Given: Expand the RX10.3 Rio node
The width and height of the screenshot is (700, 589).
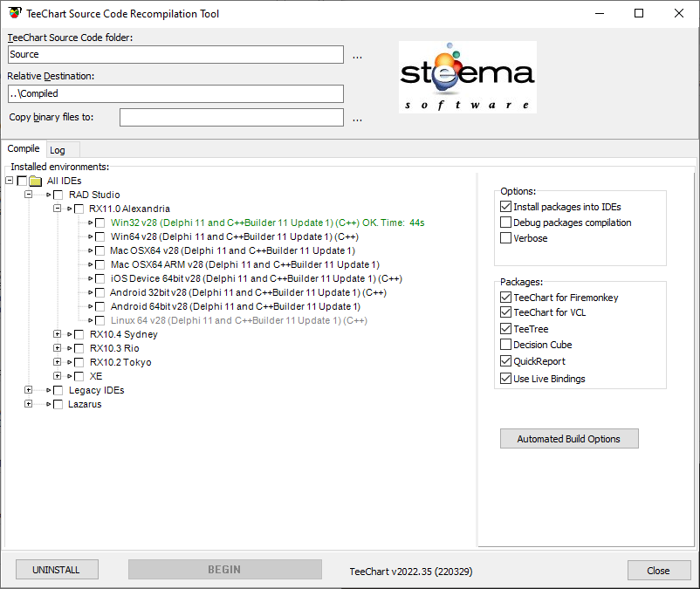Looking at the screenshot, I should click(57, 347).
